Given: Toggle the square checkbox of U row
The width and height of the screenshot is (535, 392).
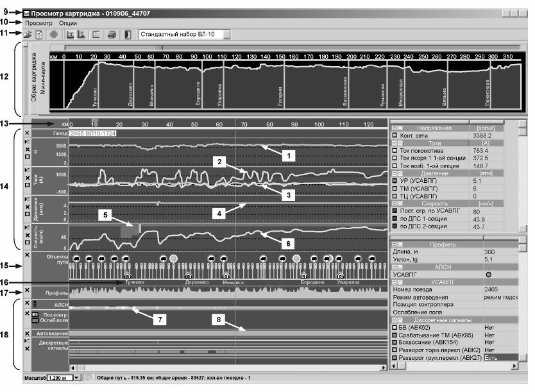Looking at the screenshot, I should [28, 157].
